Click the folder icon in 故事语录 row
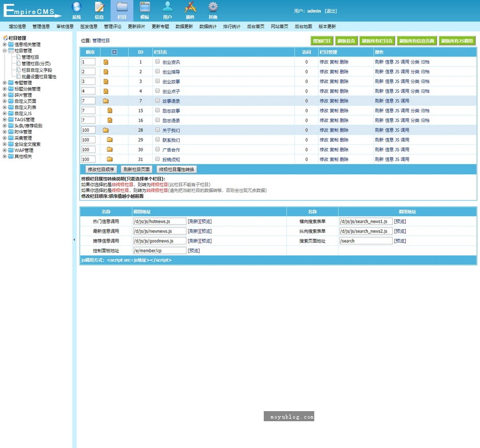Image resolution: width=480 pixels, height=448 pixels. (x=106, y=101)
